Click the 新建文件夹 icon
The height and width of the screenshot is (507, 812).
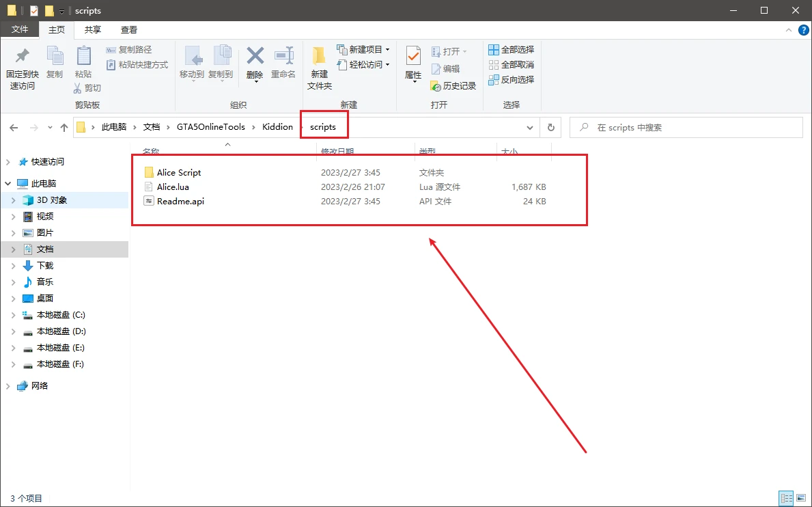(x=319, y=56)
